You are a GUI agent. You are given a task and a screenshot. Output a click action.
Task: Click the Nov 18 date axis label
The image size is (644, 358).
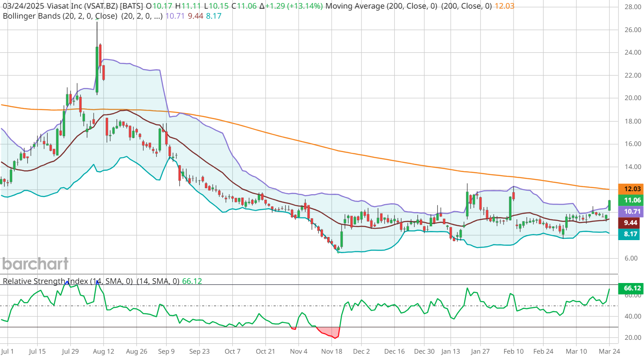pyautogui.click(x=332, y=351)
